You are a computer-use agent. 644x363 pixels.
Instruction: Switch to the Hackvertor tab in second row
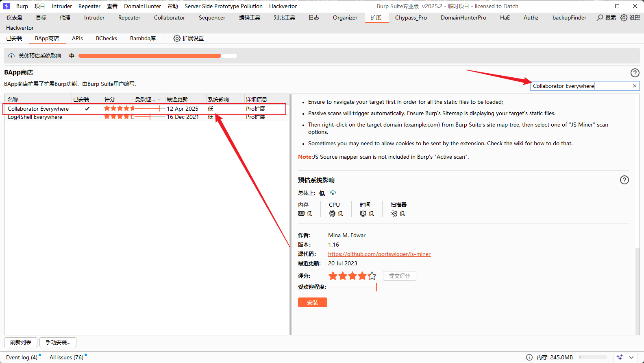20,28
